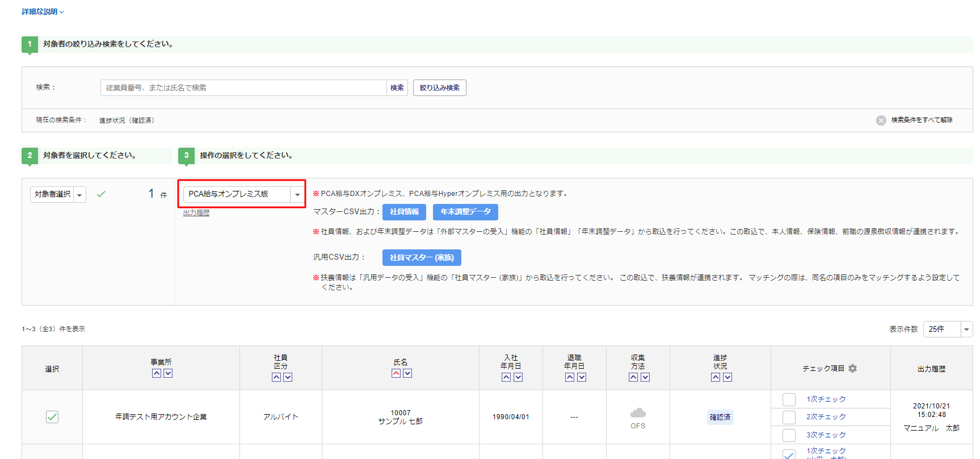Click hire date 1990/04/01
The width and height of the screenshot is (980, 459).
point(511,417)
